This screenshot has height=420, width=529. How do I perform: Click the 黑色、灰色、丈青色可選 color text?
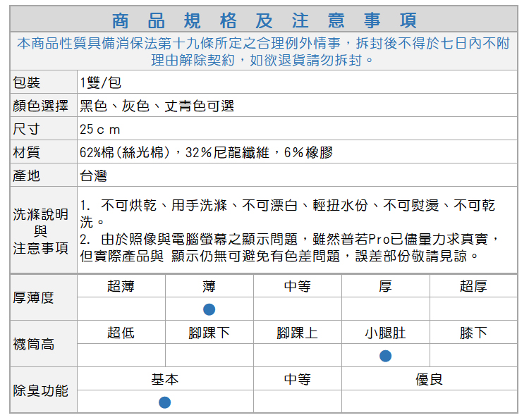(x=157, y=106)
